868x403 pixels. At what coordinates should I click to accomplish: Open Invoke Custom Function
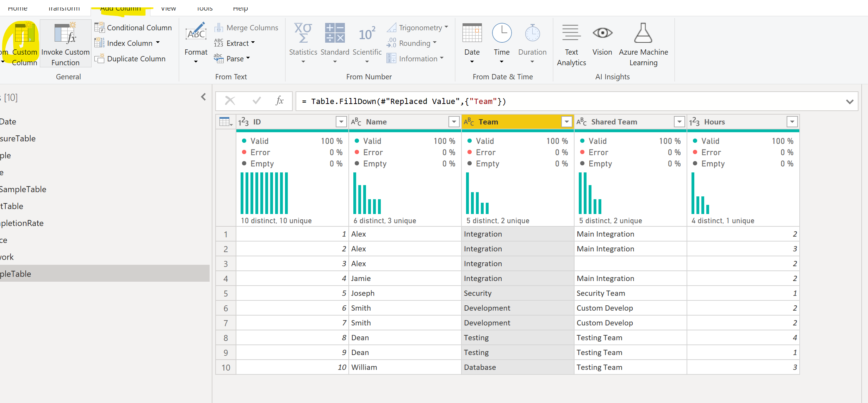point(66,44)
